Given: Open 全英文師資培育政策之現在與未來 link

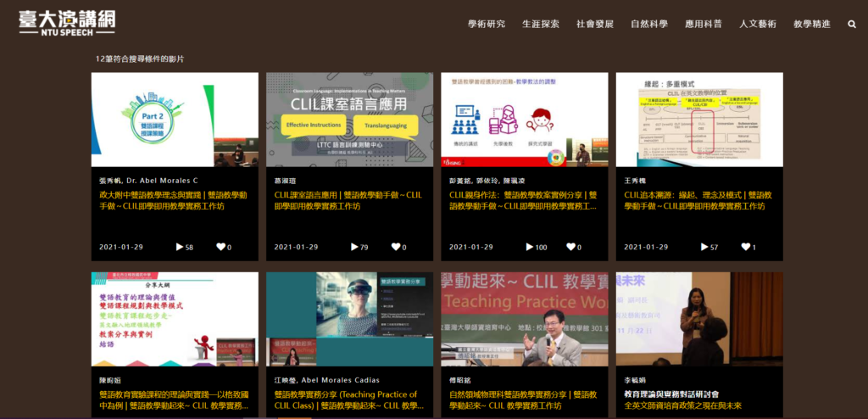Looking at the screenshot, I should pyautogui.click(x=682, y=405).
